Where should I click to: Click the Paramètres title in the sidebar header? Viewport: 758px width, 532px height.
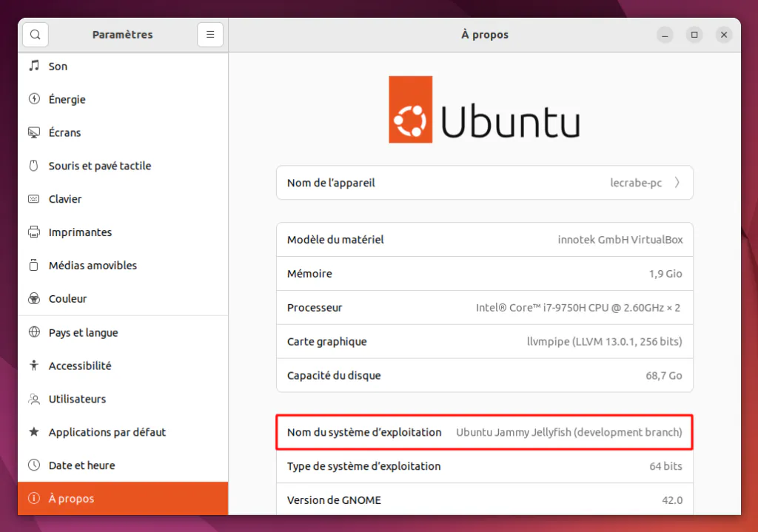tap(122, 35)
